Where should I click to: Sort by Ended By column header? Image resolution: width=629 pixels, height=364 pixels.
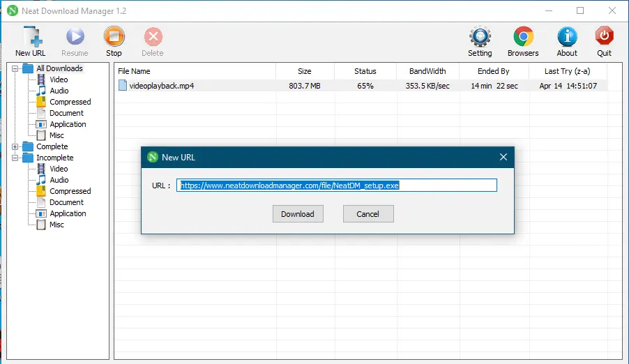click(494, 71)
